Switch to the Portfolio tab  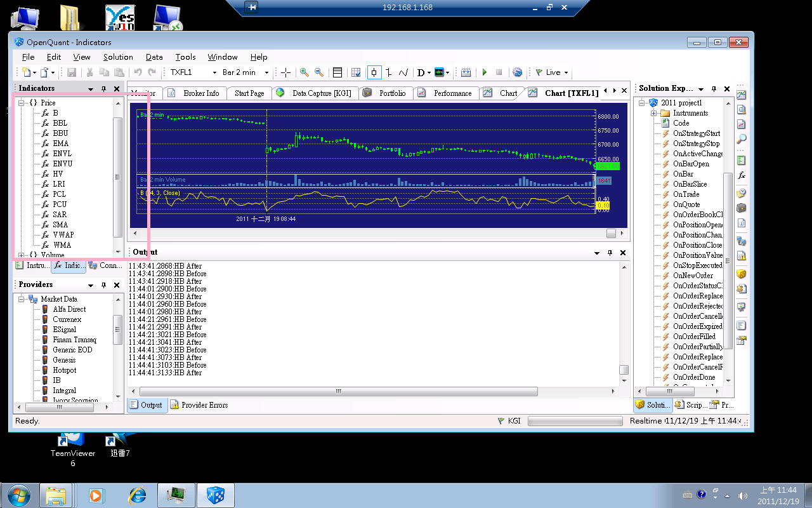point(385,93)
